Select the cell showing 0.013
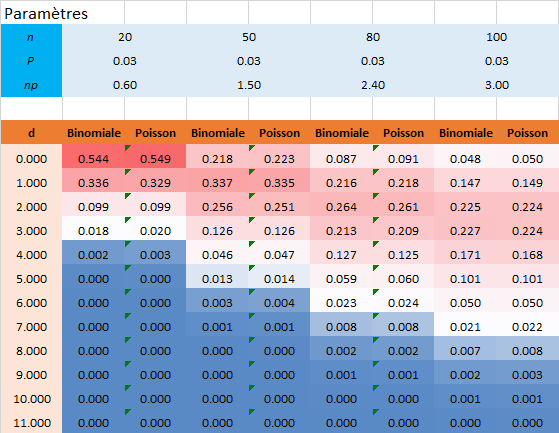Image resolution: width=559 pixels, height=433 pixels. (x=217, y=279)
